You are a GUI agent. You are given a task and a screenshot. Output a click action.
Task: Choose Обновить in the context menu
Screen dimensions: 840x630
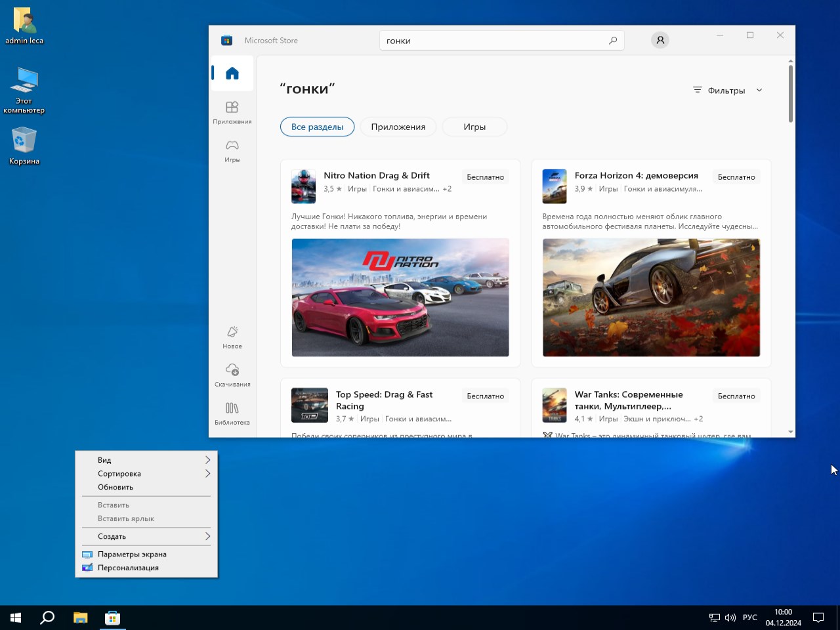tap(115, 488)
